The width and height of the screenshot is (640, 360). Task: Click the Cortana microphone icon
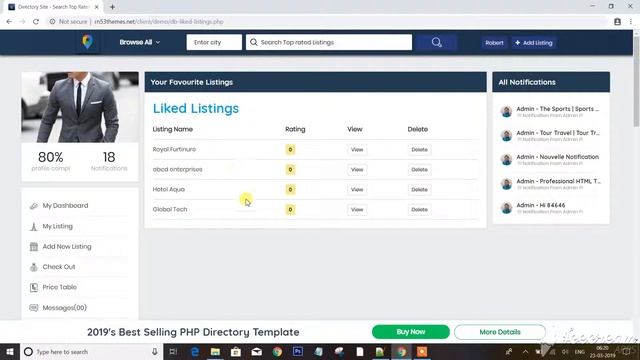coord(155,351)
